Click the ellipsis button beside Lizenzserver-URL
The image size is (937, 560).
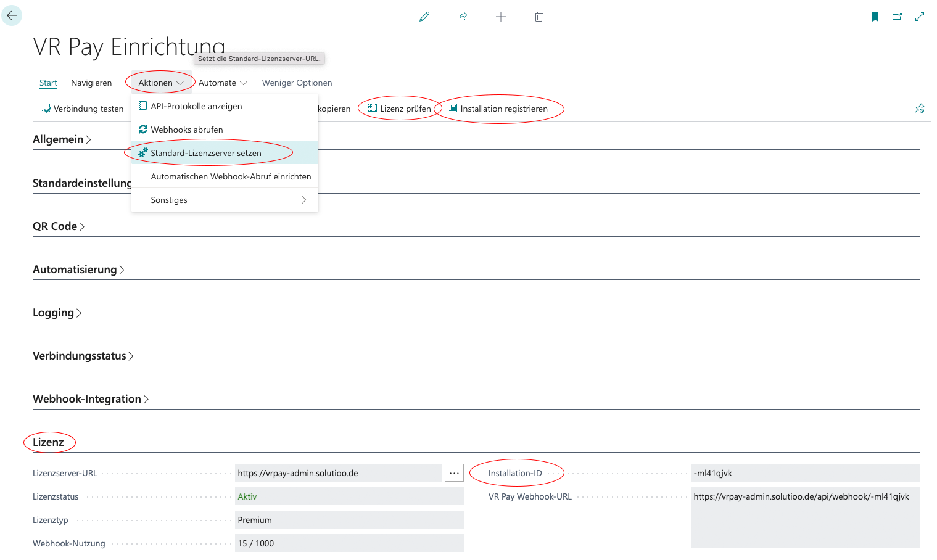454,473
